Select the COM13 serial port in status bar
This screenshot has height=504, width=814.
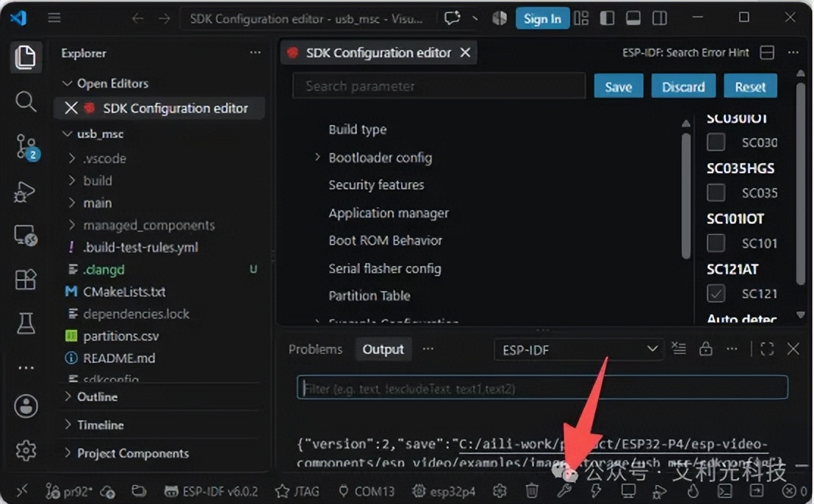point(366,491)
